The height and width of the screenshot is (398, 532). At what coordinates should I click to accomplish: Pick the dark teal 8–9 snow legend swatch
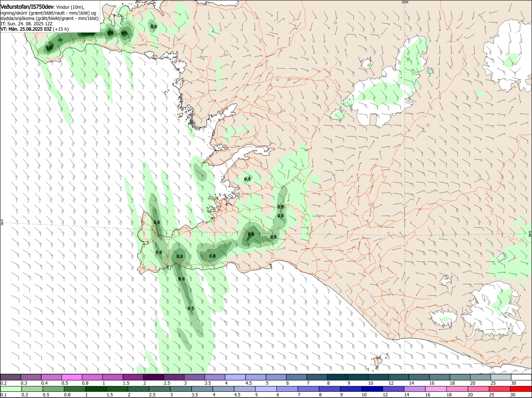point(337,377)
